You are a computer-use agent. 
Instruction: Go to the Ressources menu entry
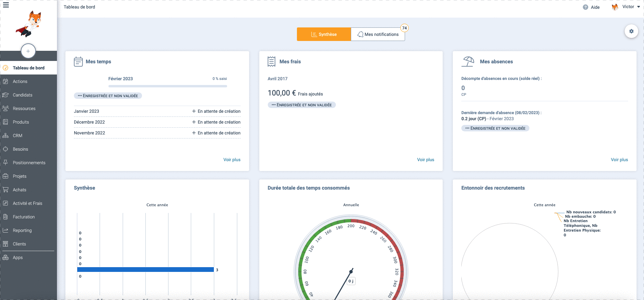pyautogui.click(x=28, y=108)
